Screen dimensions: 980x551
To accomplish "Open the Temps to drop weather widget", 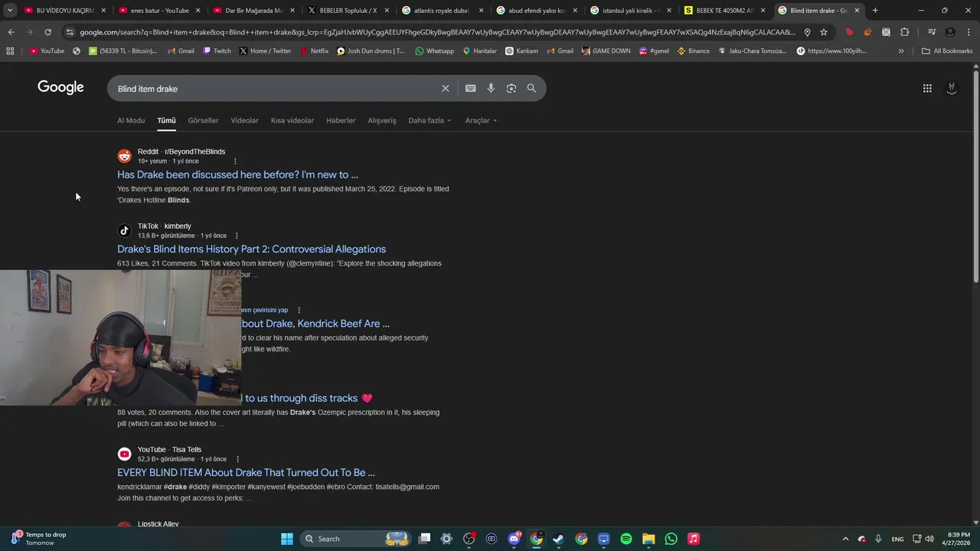I will point(38,539).
